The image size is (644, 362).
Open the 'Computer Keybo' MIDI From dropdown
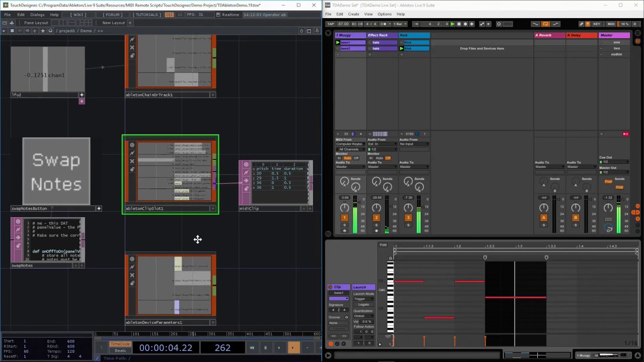tap(350, 144)
